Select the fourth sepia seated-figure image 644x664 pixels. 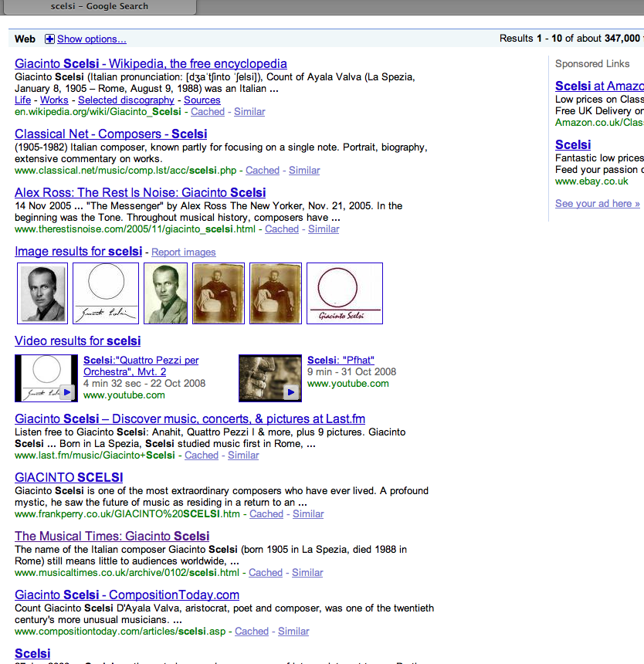click(x=219, y=293)
